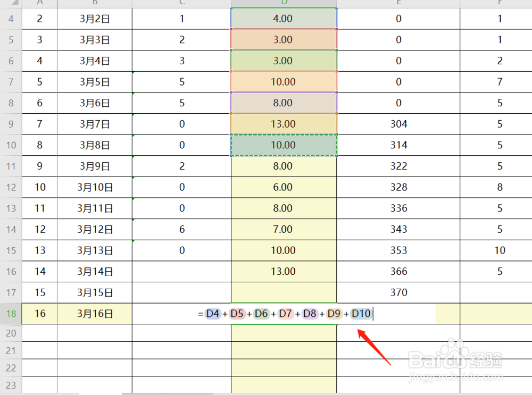
Task: Select the 3月16日 date cell
Action: tap(94, 314)
